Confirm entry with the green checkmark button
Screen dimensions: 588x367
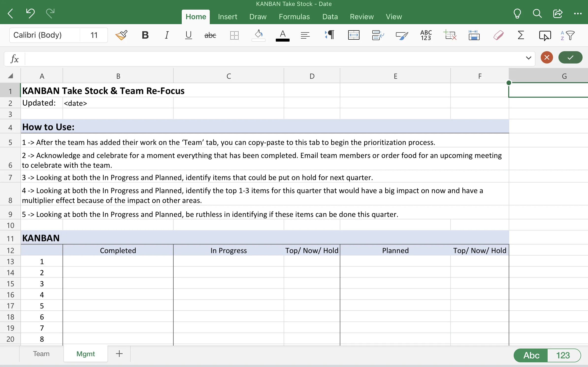(x=570, y=58)
